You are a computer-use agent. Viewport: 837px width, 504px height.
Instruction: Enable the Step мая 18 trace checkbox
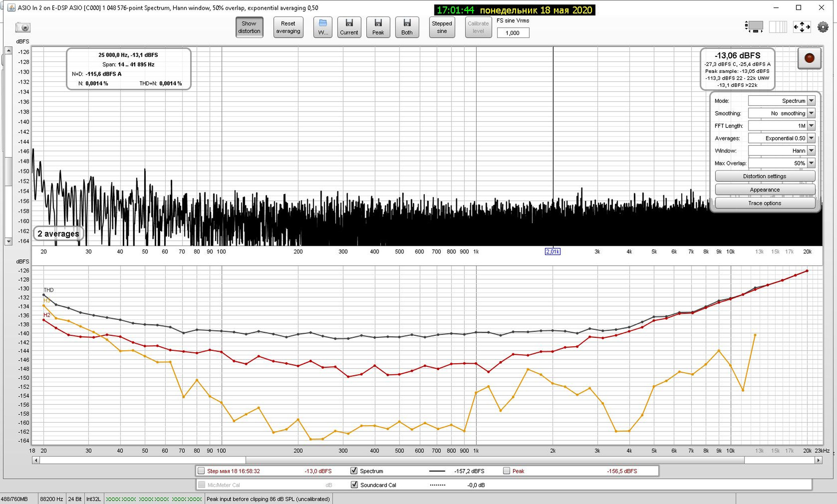tap(201, 471)
